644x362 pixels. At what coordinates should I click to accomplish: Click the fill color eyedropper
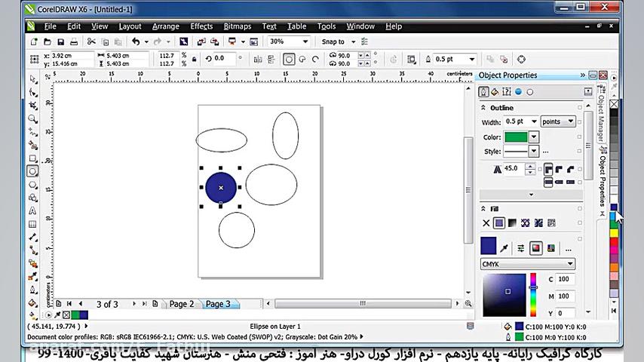tap(504, 248)
